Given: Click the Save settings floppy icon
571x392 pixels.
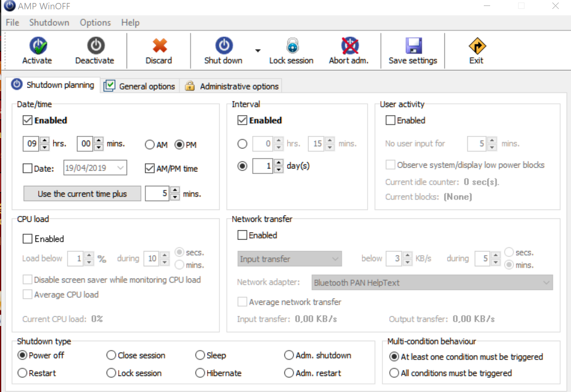Looking at the screenshot, I should coord(413,46).
